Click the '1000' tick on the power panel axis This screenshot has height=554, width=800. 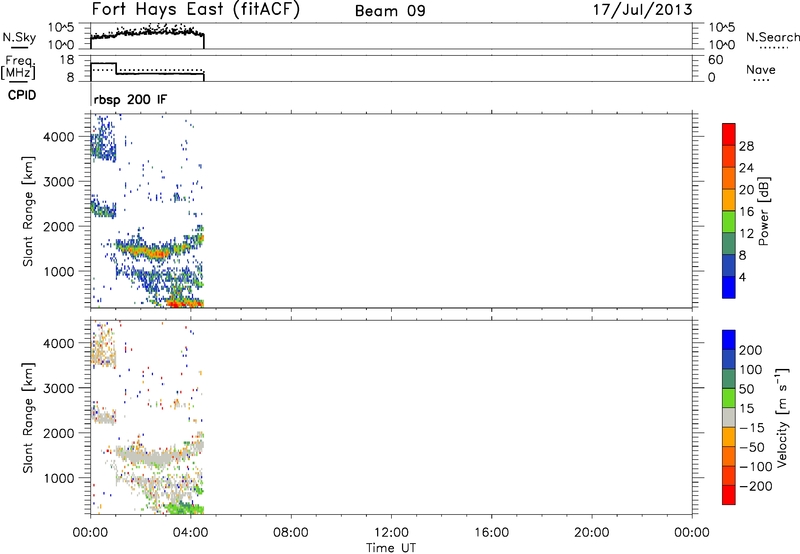[59, 271]
